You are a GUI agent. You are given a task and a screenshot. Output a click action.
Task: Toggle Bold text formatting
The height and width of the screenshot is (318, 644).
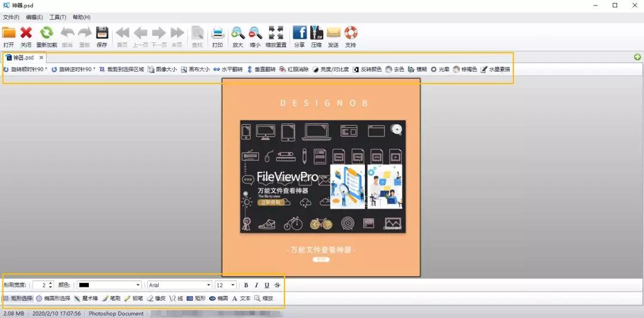pyautogui.click(x=246, y=285)
